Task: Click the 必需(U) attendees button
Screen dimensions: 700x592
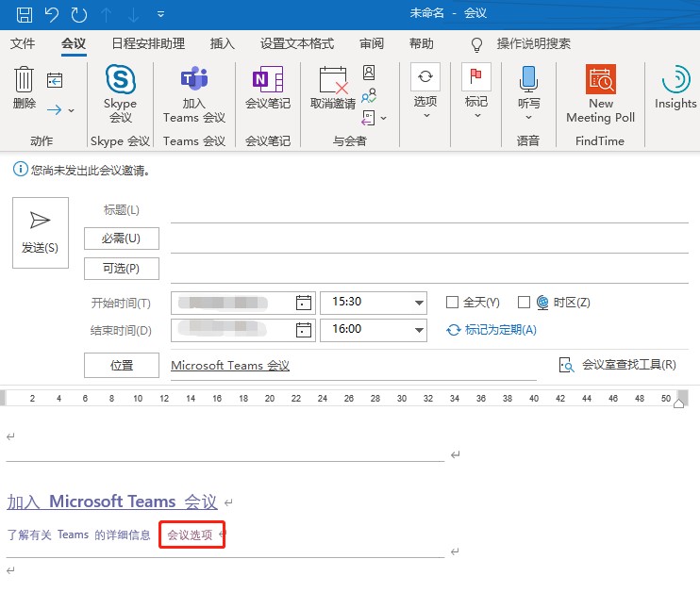Action: point(122,238)
